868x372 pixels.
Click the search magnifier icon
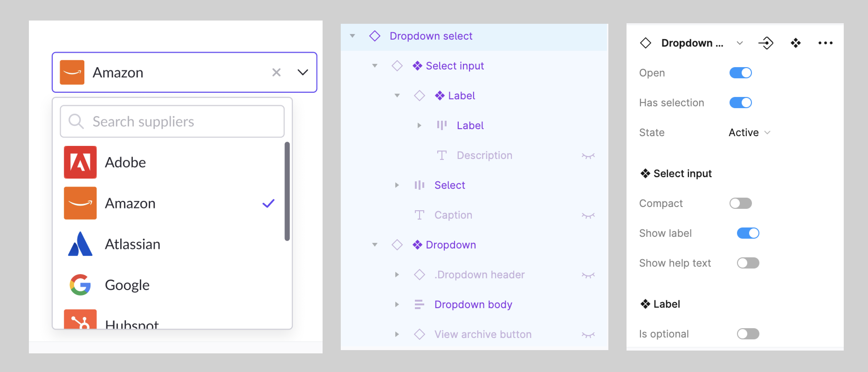(x=76, y=121)
